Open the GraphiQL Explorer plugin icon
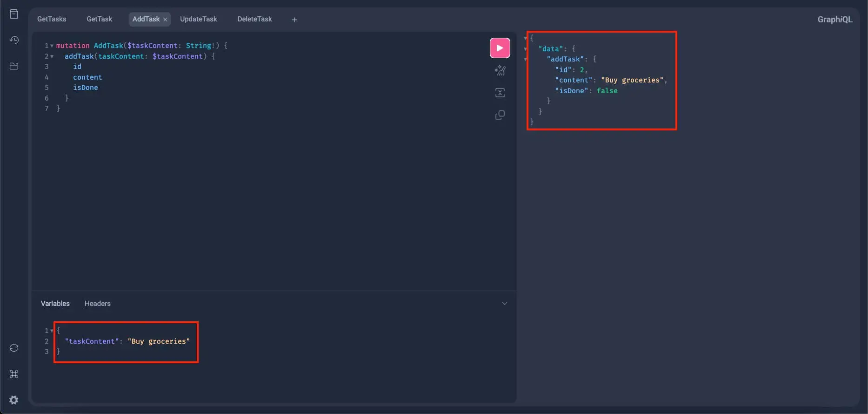 14,66
